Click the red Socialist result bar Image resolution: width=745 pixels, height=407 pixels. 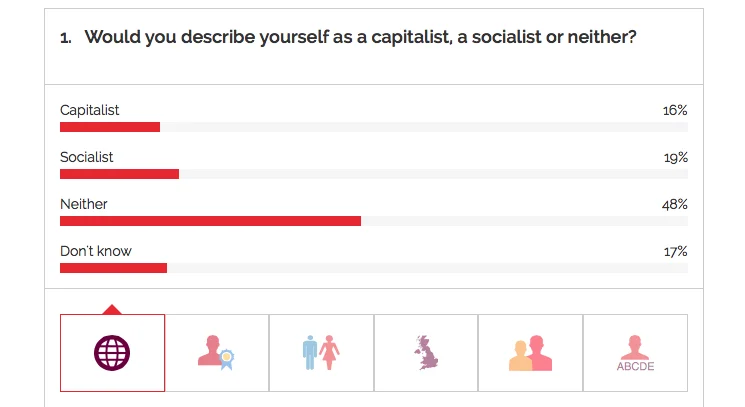click(119, 174)
